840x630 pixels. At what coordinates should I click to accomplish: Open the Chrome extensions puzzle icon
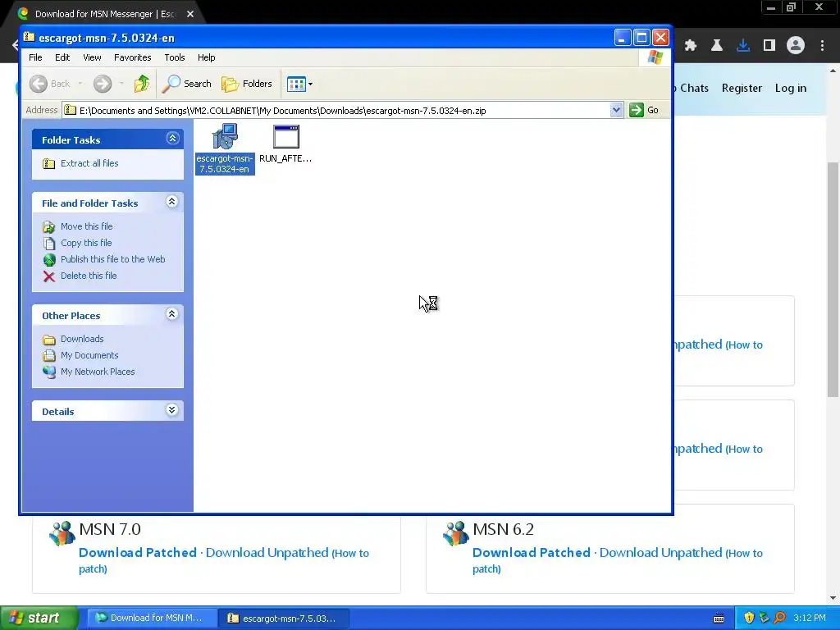691,46
